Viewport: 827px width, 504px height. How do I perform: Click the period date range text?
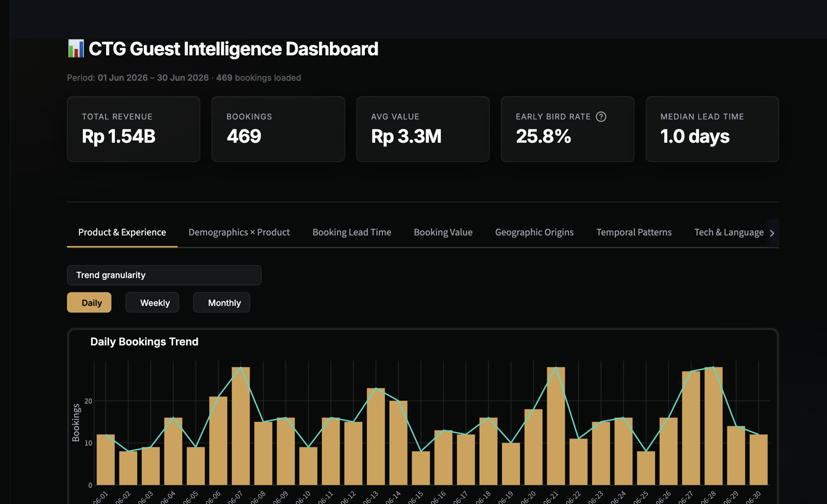click(153, 78)
